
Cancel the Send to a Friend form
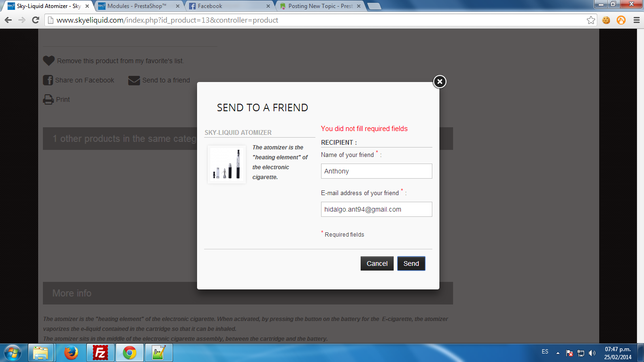pos(377,263)
